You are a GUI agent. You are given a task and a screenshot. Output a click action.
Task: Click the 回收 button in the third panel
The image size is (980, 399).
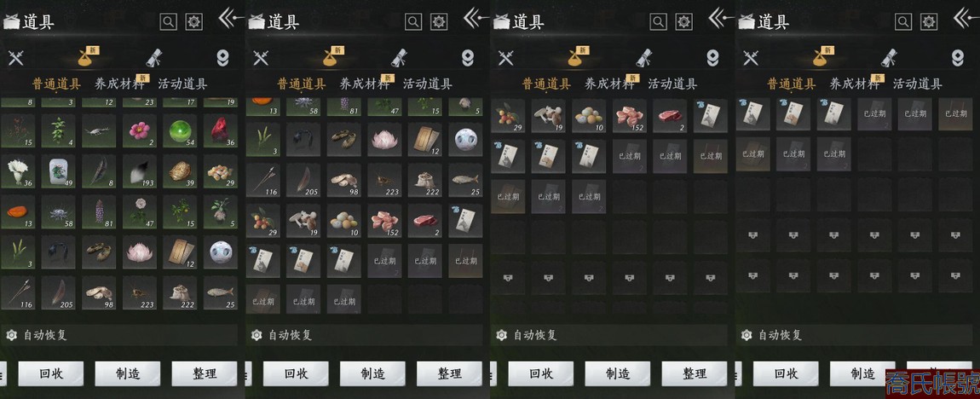(x=540, y=374)
